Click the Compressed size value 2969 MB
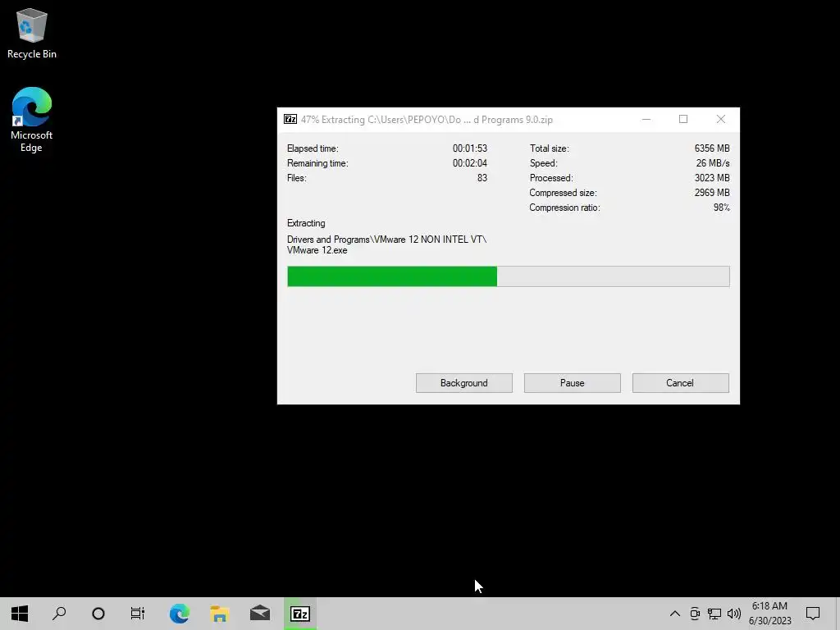The width and height of the screenshot is (840, 630). [x=712, y=193]
